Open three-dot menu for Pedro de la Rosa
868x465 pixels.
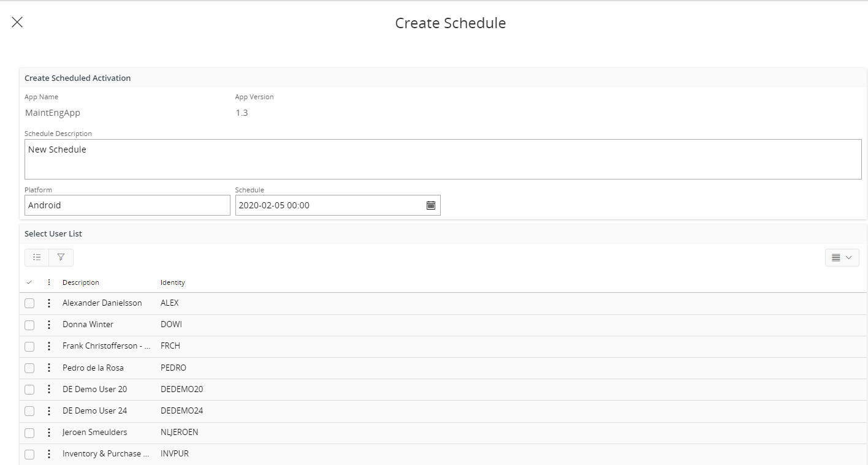click(49, 368)
